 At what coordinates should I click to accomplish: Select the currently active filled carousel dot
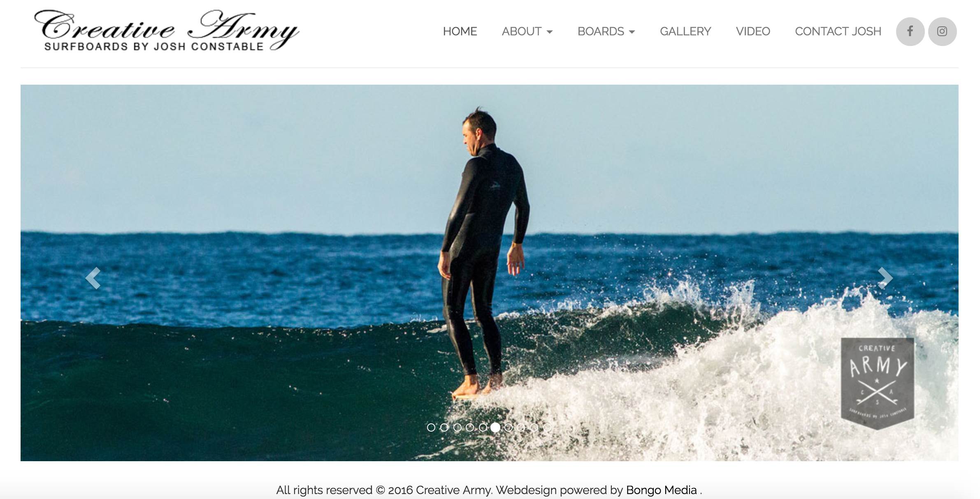click(495, 427)
